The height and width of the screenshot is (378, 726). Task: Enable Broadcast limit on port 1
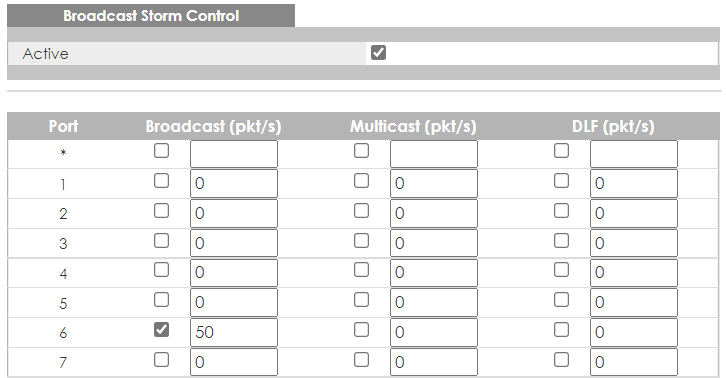(x=161, y=180)
